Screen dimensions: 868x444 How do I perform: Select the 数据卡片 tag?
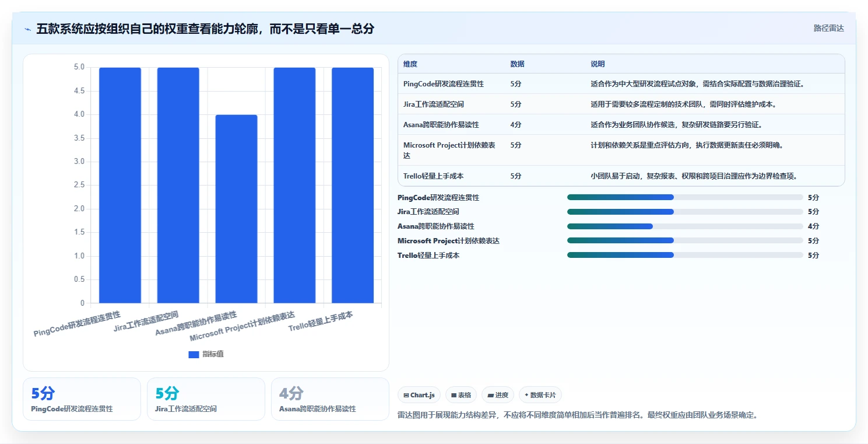click(540, 395)
